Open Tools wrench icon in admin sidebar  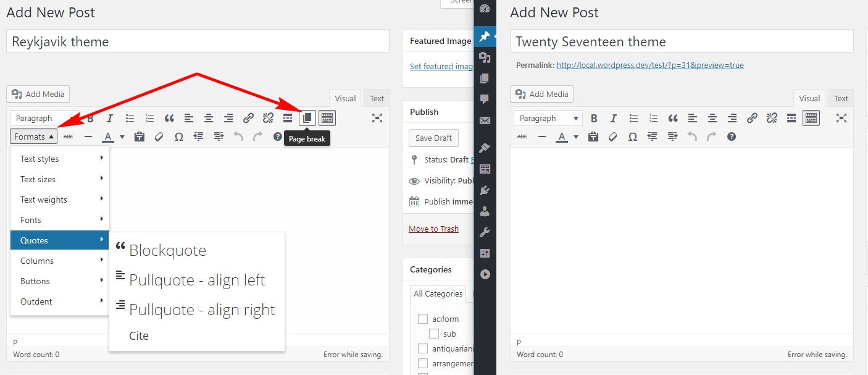click(485, 232)
